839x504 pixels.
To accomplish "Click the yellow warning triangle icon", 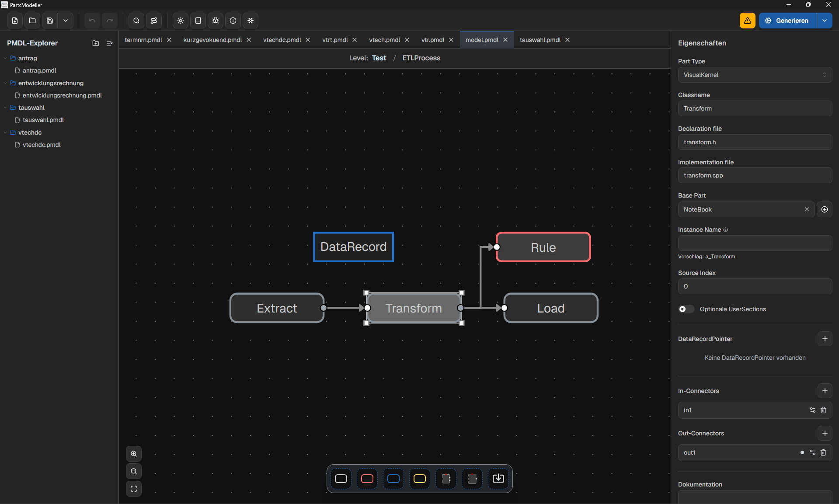I will [747, 21].
